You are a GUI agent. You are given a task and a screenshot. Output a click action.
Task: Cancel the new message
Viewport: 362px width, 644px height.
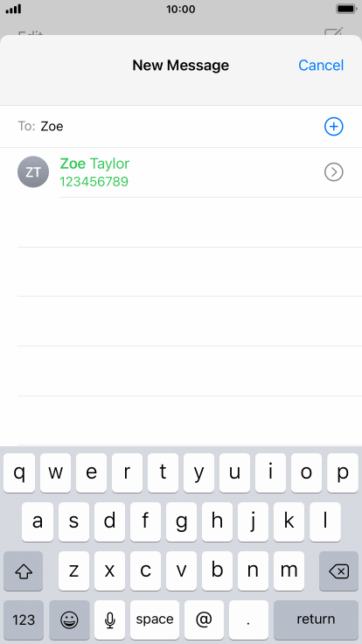click(321, 66)
